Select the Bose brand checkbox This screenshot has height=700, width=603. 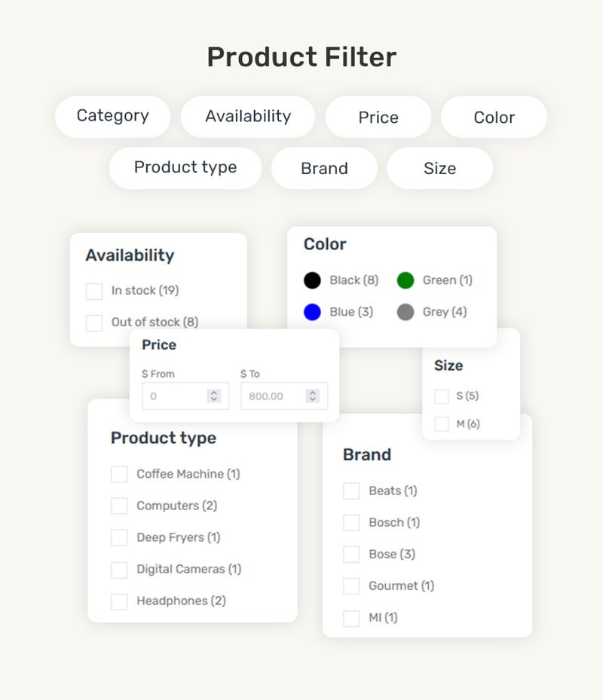tap(351, 555)
